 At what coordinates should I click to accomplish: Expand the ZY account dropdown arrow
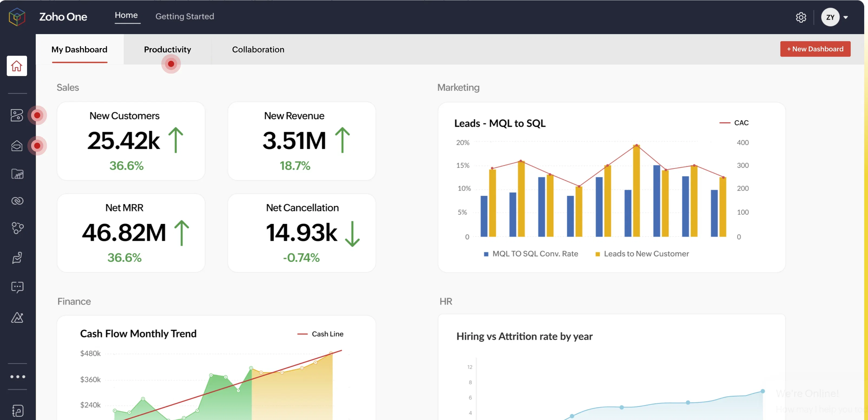click(x=846, y=17)
